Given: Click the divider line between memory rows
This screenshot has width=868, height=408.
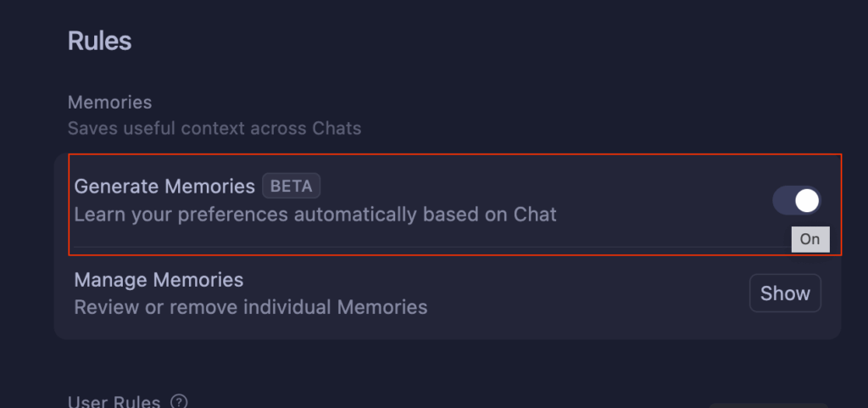Looking at the screenshot, I should 424,248.
